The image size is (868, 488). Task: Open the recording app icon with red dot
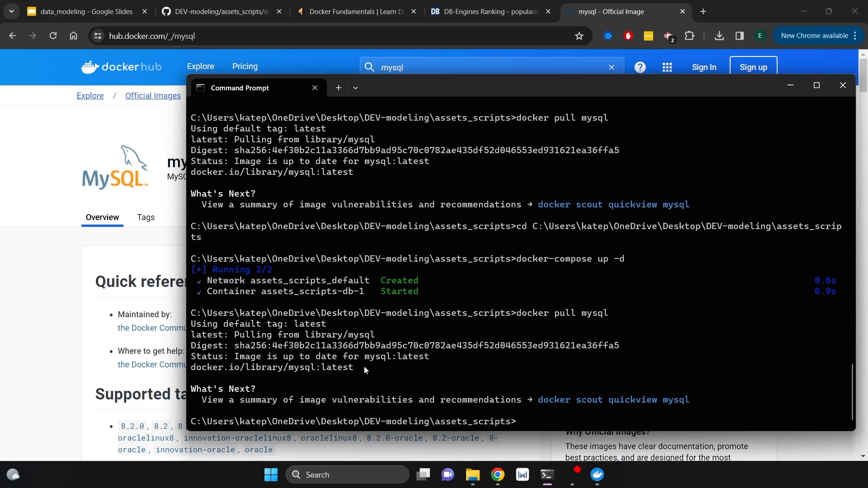573,474
